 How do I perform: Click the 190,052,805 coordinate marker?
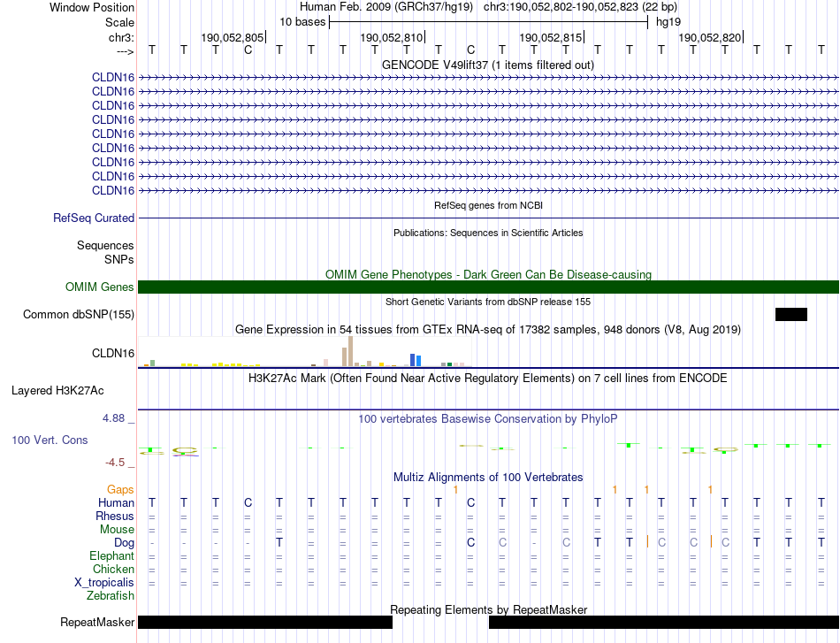(x=233, y=37)
